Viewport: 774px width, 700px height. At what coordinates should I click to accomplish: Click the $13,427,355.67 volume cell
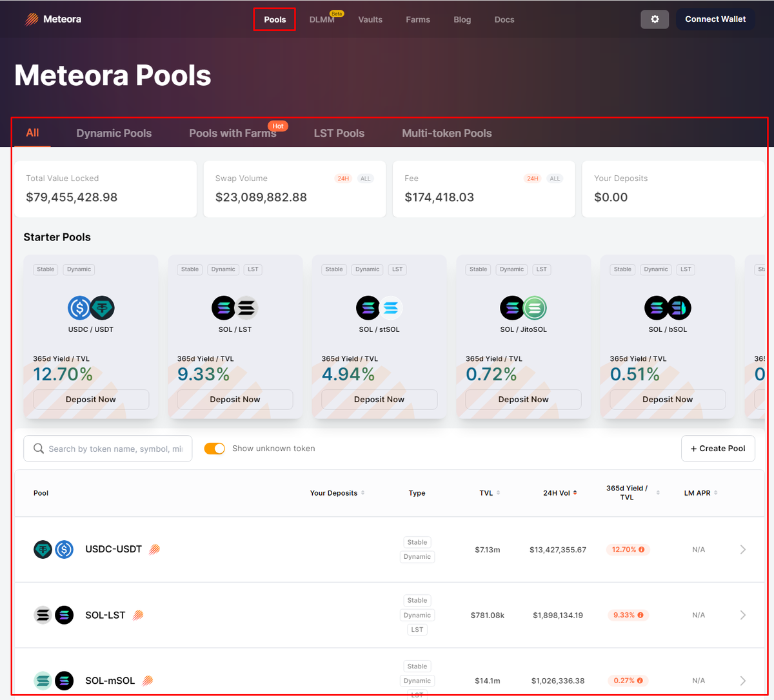[x=558, y=550]
